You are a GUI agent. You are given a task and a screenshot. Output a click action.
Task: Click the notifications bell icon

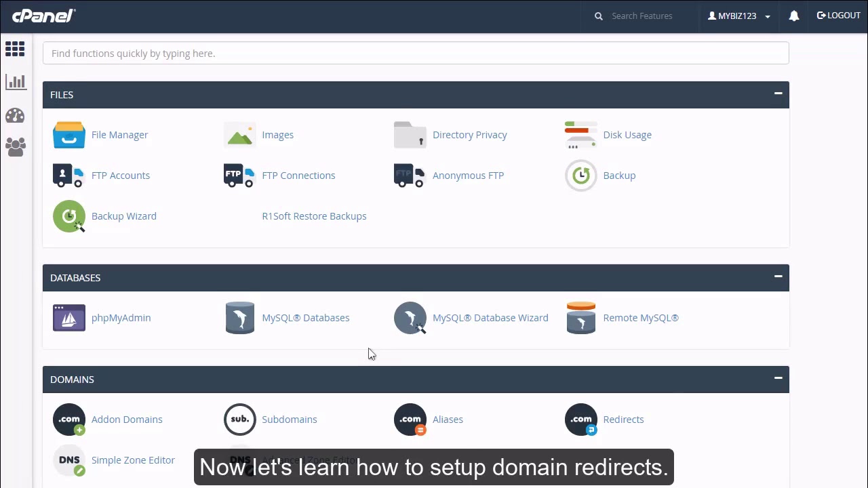tap(794, 16)
